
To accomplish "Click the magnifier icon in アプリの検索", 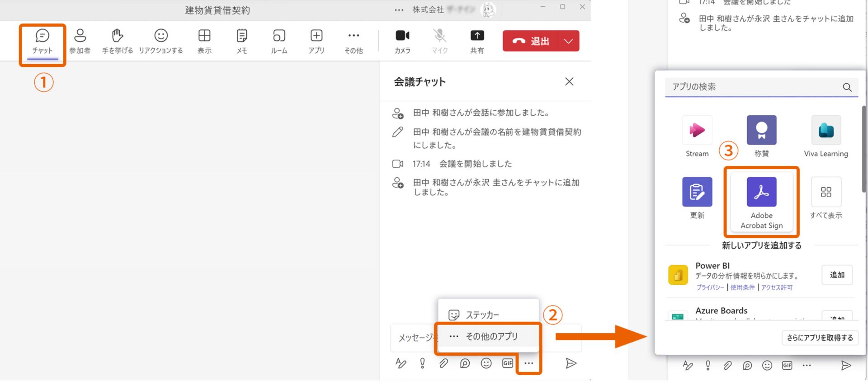I will tap(847, 87).
